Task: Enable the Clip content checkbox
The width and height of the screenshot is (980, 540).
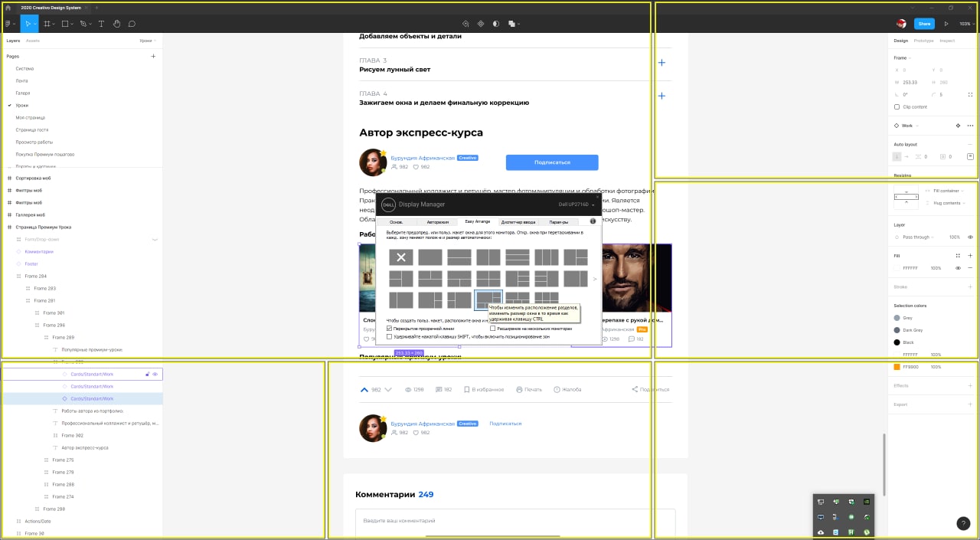Action: pyautogui.click(x=897, y=106)
